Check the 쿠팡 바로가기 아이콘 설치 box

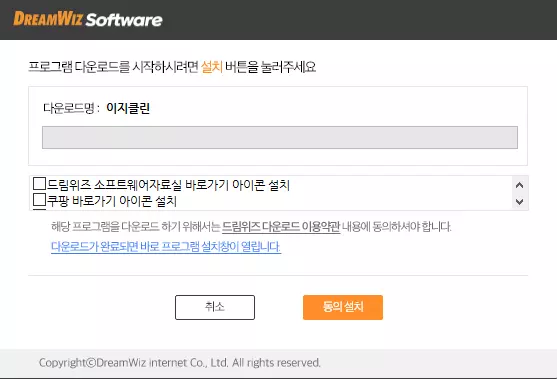39,200
